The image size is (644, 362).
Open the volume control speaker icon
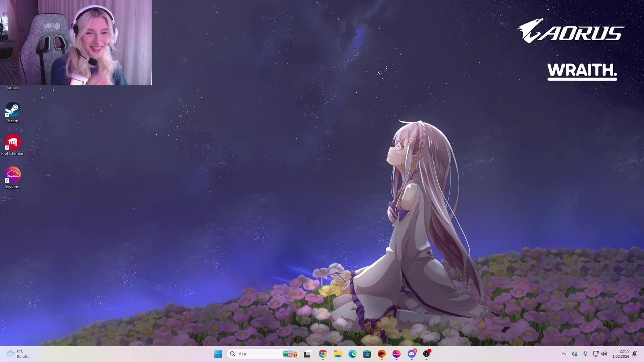(604, 354)
